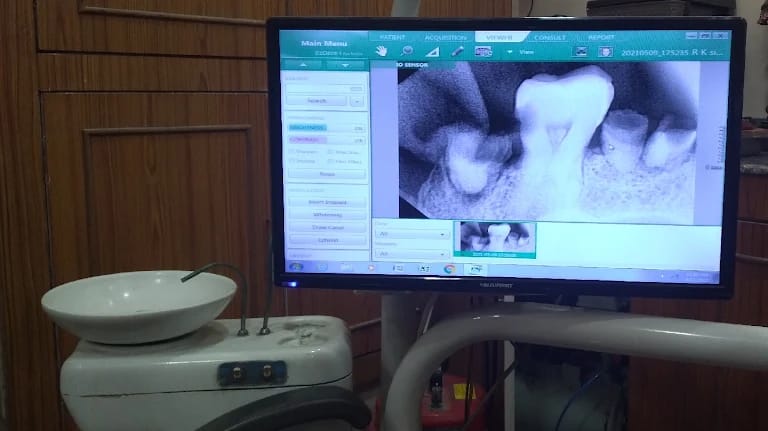
Task: Click the taskbar icon right of media player
Action: click(x=398, y=268)
